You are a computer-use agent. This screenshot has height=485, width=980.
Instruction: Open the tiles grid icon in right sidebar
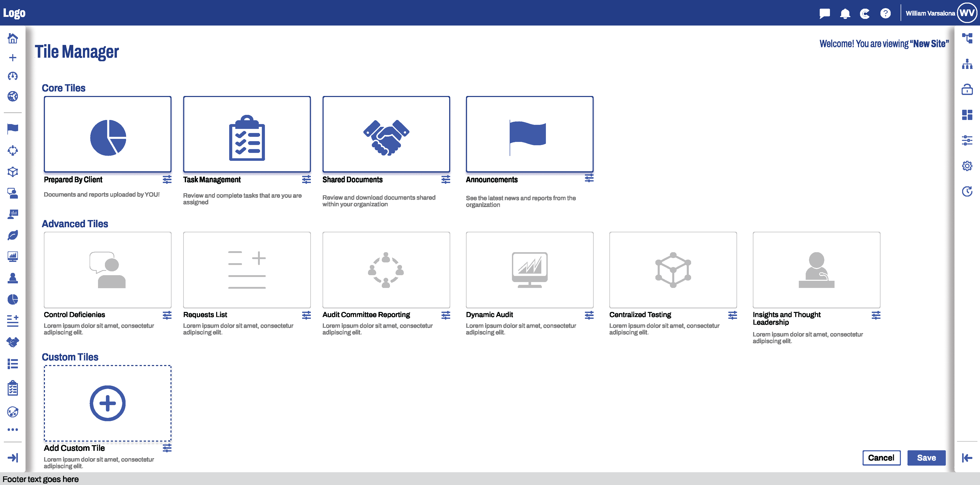tap(967, 115)
